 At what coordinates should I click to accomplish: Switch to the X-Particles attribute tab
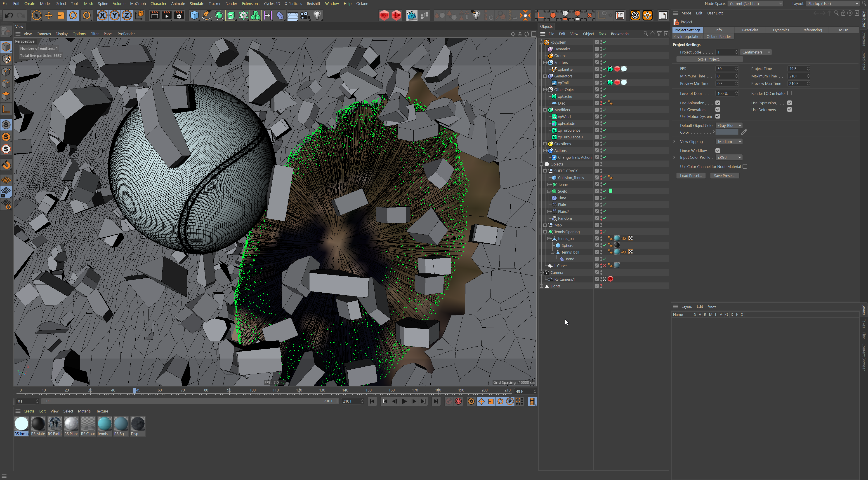click(749, 30)
